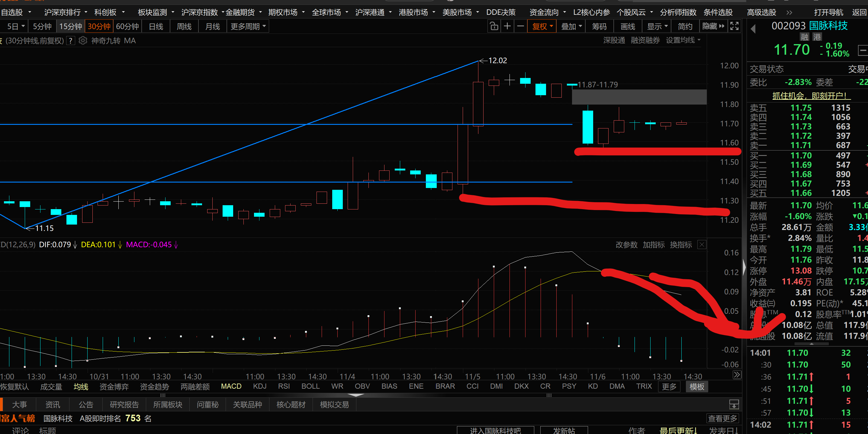Toggle the 筹码 chip distribution panel

599,26
